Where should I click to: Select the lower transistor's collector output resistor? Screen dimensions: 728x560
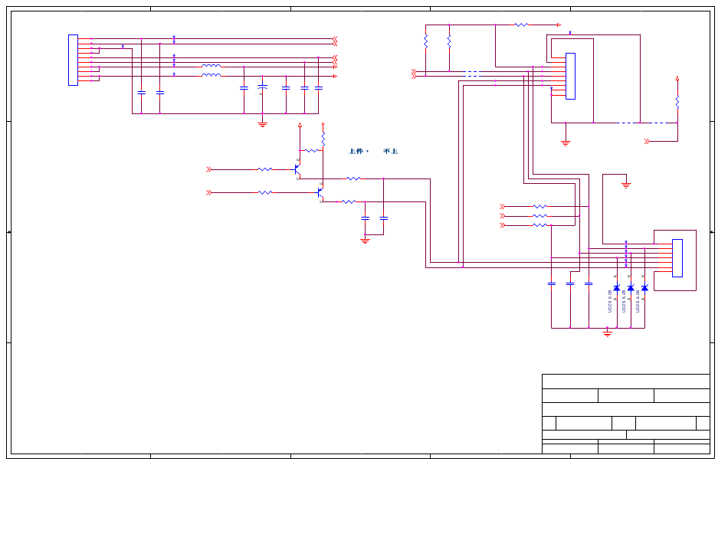[349, 201]
